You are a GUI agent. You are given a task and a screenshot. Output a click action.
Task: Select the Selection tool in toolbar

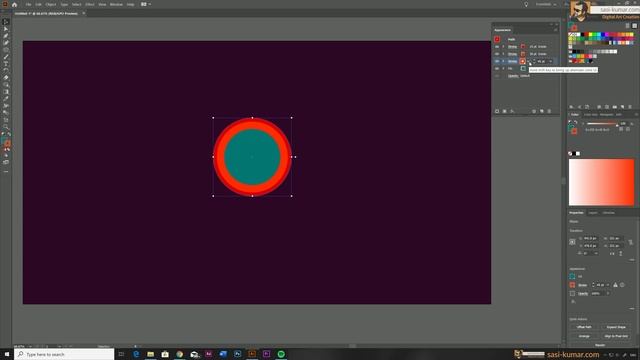tap(6, 22)
